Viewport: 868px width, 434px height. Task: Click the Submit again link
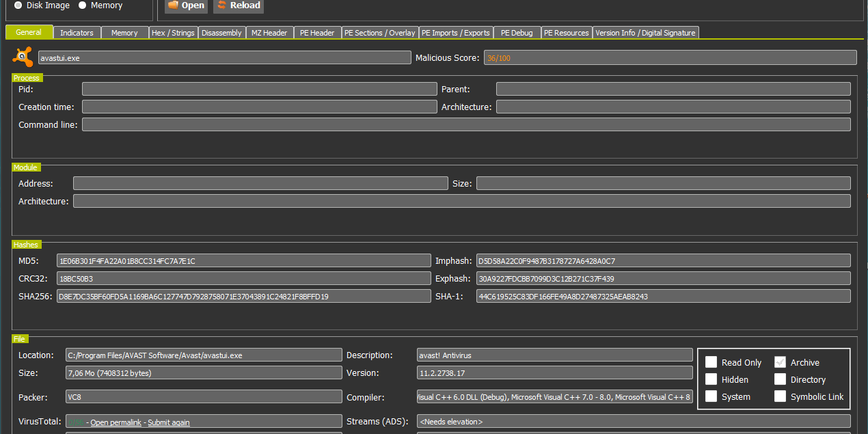(x=169, y=422)
